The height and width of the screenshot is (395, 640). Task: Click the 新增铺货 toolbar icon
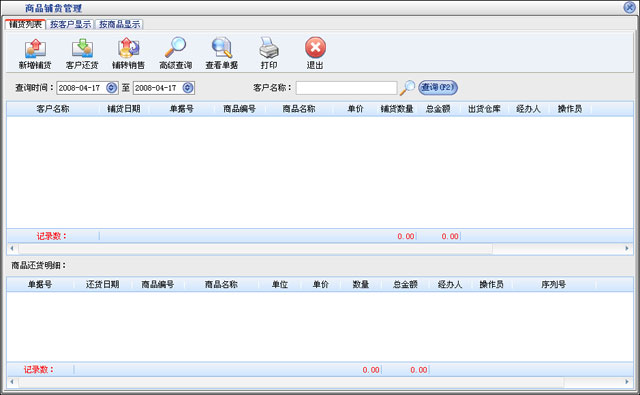point(35,49)
